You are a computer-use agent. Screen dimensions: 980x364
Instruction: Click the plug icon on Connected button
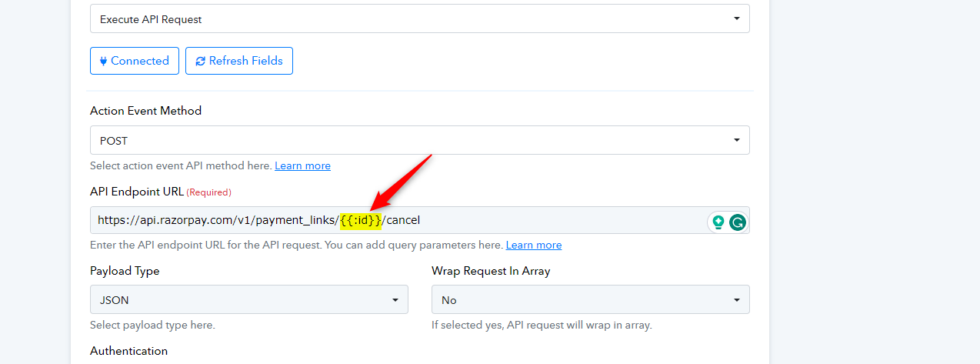point(103,61)
